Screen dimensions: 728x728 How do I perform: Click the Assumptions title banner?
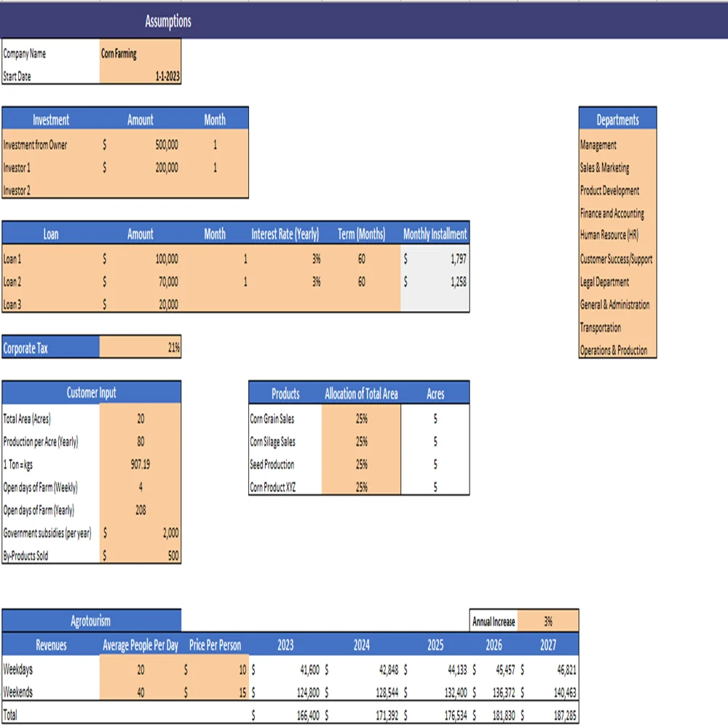(167, 21)
